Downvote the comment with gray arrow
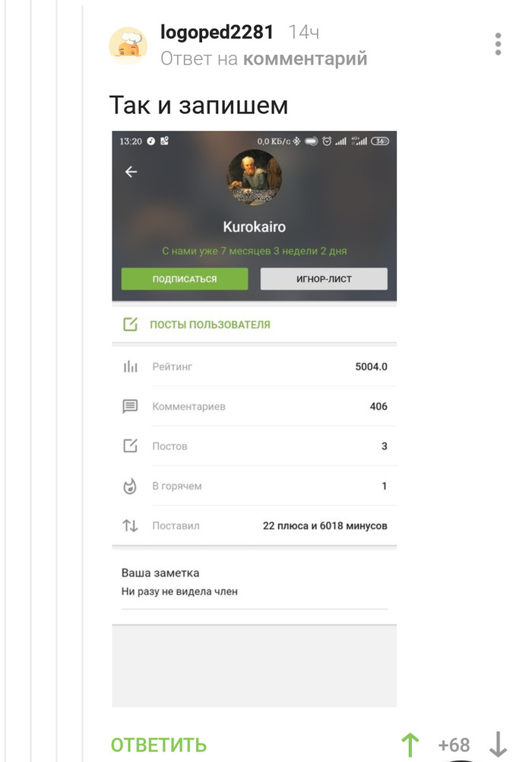The width and height of the screenshot is (532, 762). click(x=498, y=745)
